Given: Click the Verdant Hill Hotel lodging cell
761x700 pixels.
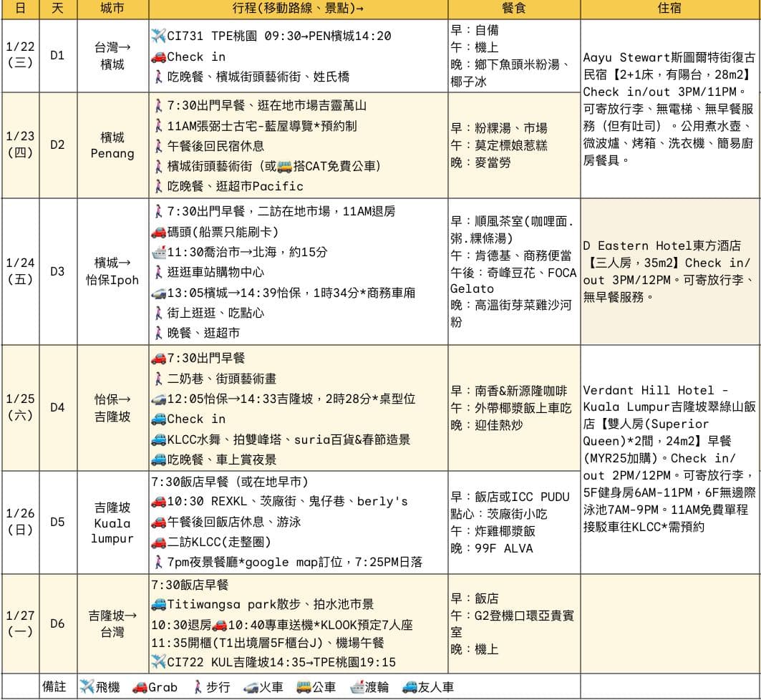Looking at the screenshot, I should tap(670, 460).
